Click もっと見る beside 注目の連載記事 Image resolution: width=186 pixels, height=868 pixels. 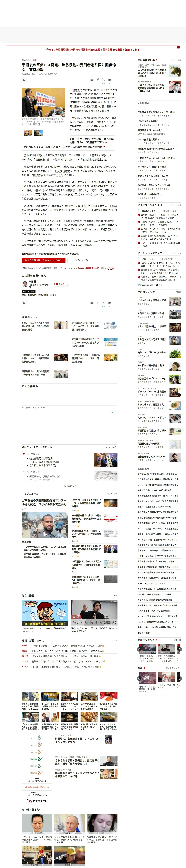(x=176, y=60)
